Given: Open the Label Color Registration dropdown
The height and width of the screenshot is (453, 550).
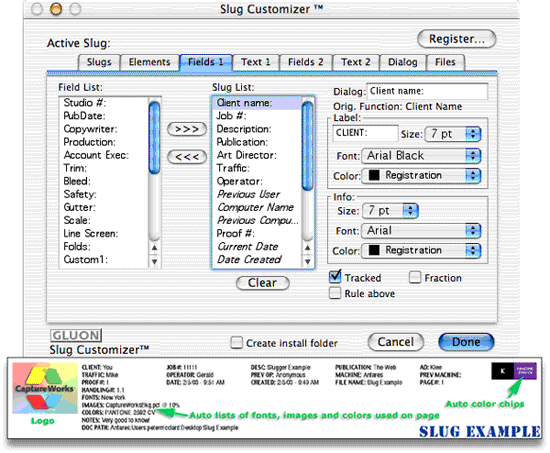Looking at the screenshot, I should 421,175.
